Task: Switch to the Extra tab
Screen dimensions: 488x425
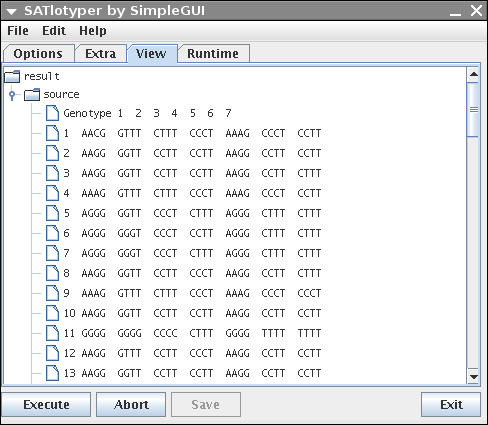Action: 101,53
